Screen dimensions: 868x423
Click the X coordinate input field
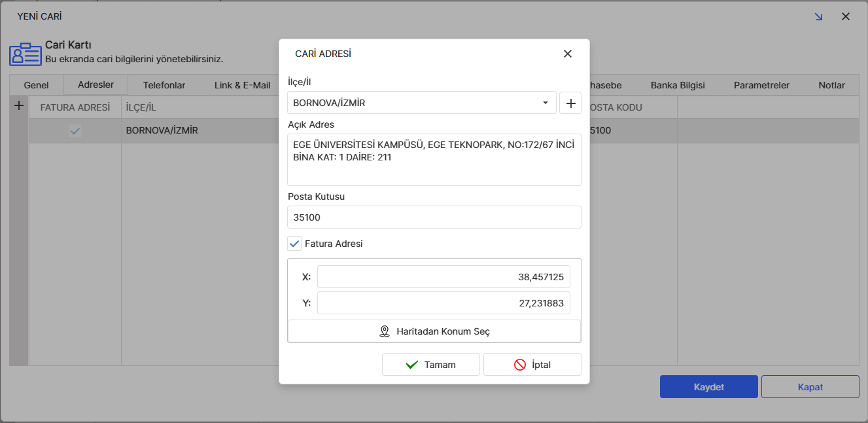coord(443,277)
